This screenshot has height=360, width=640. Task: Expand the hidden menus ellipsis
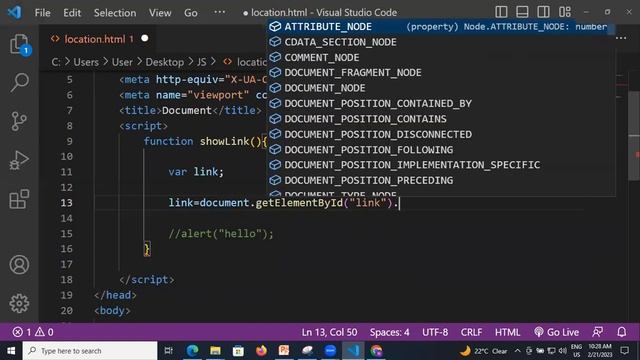pos(220,12)
